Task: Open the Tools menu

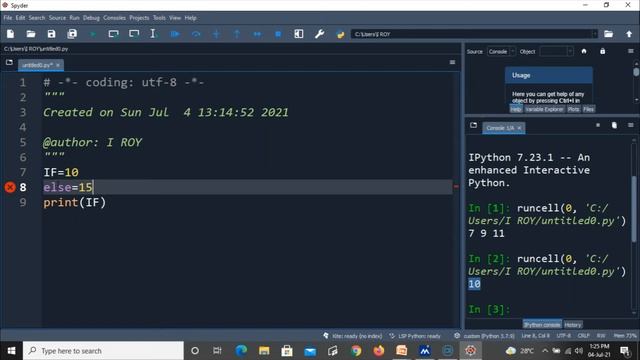Action: (160, 18)
